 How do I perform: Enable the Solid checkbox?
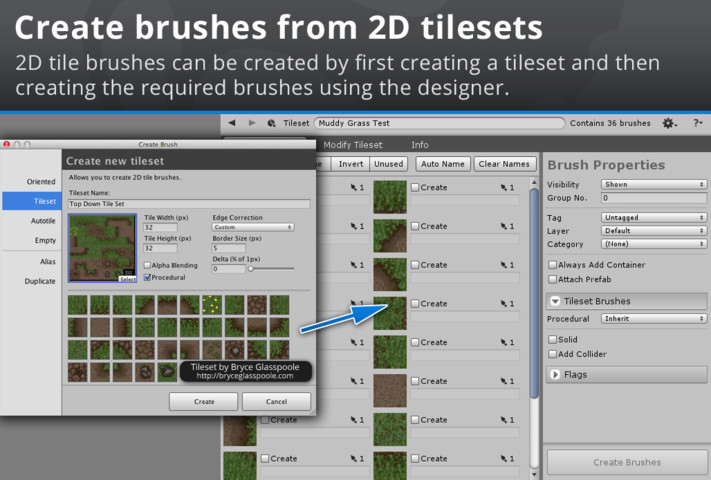pos(552,339)
